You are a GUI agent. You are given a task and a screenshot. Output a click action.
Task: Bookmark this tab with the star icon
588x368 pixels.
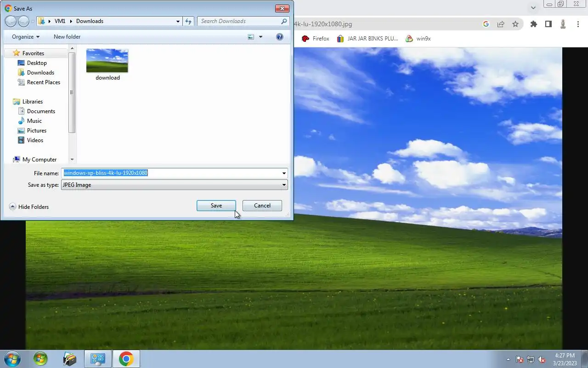click(515, 24)
